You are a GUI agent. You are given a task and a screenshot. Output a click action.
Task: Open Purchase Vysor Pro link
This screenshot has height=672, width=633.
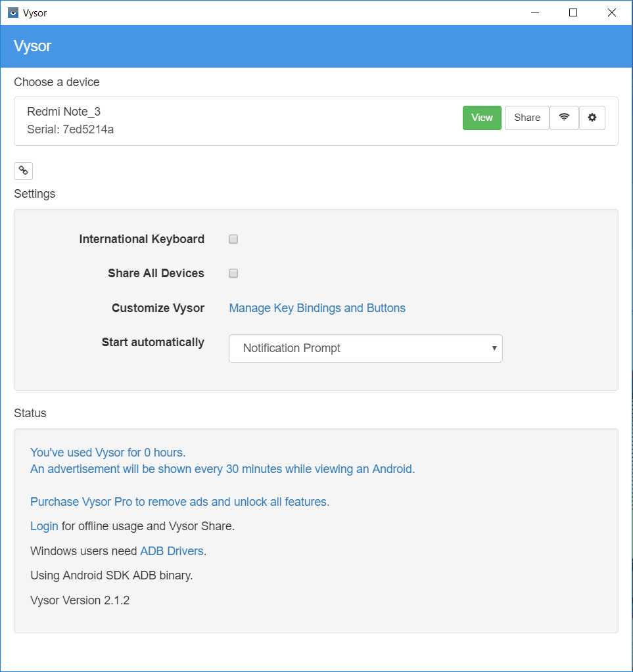click(179, 502)
